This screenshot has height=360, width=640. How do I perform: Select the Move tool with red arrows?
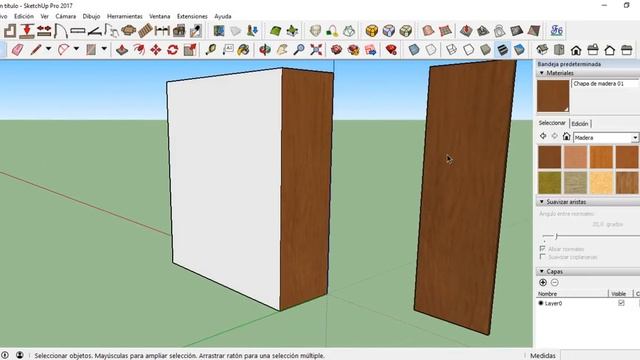(x=156, y=50)
